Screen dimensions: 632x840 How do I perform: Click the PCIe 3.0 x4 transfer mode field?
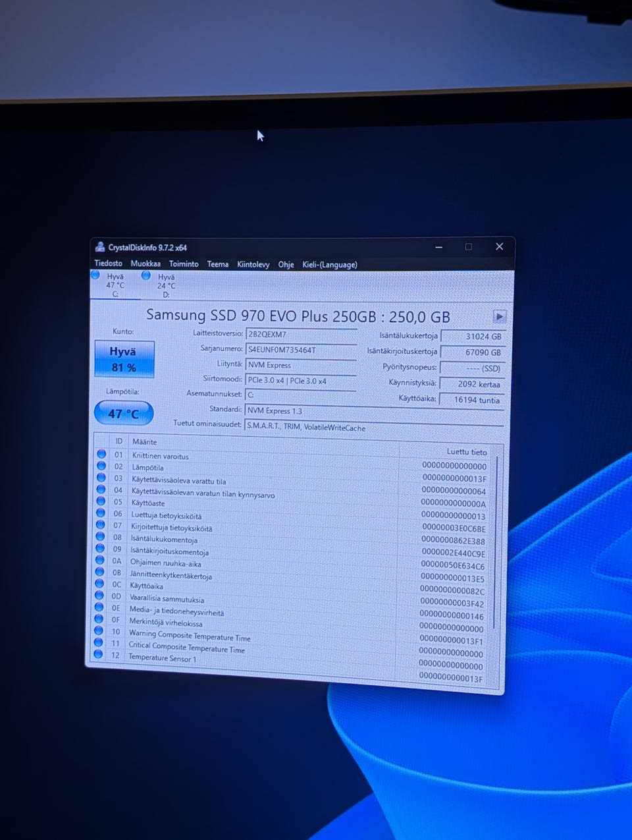click(x=301, y=380)
